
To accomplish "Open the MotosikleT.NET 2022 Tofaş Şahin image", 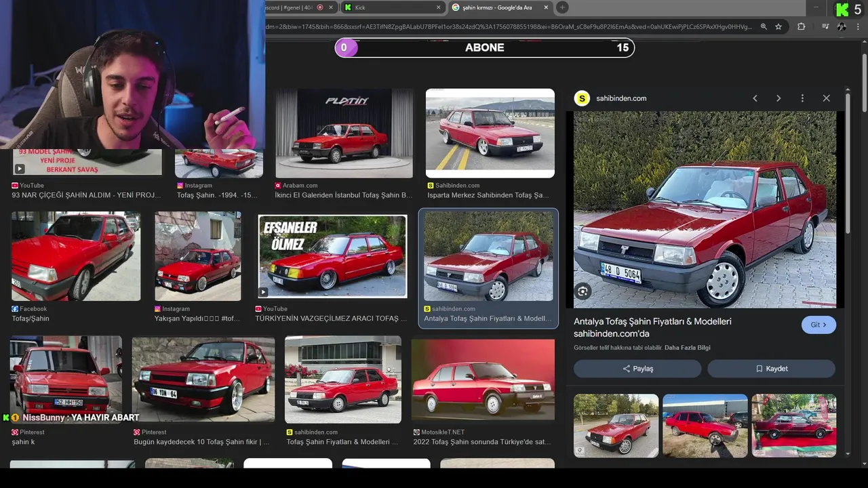I will click(x=483, y=380).
